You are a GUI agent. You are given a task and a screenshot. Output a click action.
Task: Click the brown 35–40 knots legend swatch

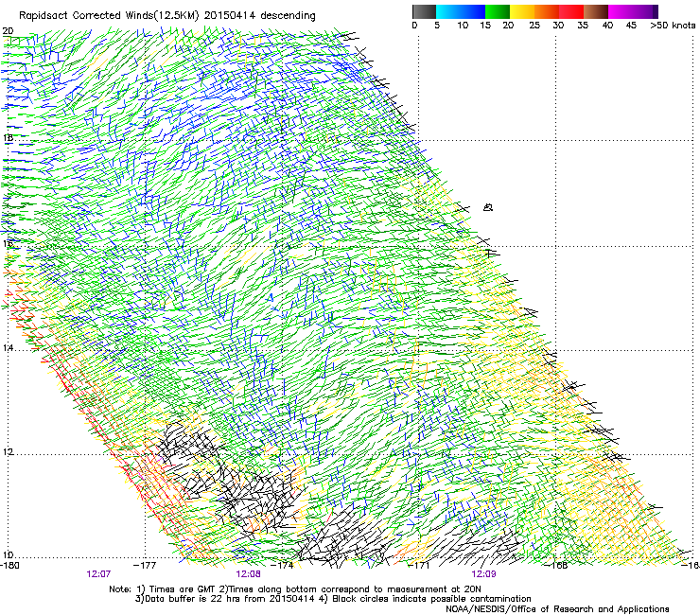click(x=596, y=11)
